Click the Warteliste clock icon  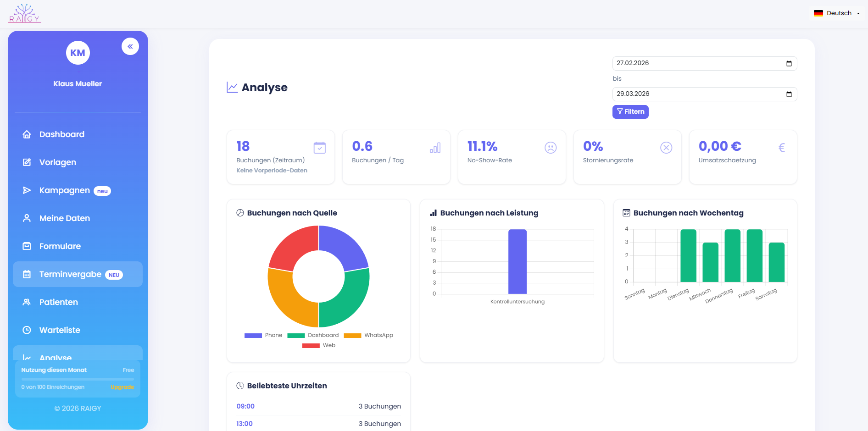[27, 330]
